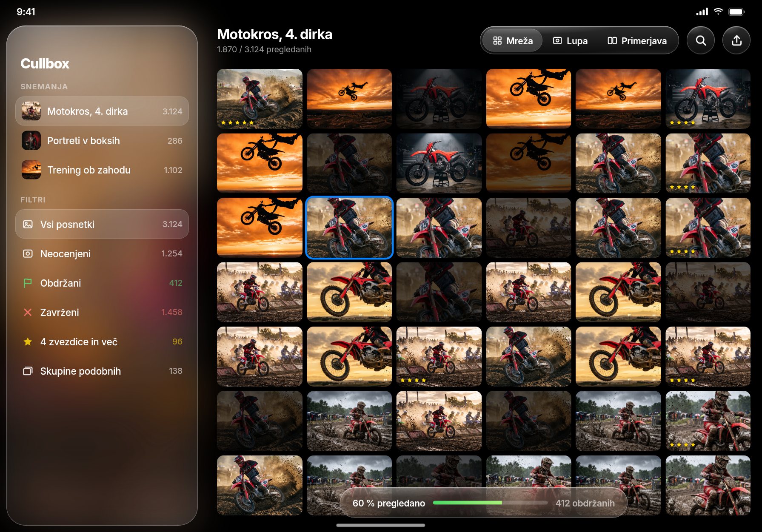
Task: Select the Vsi posnetki filter
Action: (102, 224)
